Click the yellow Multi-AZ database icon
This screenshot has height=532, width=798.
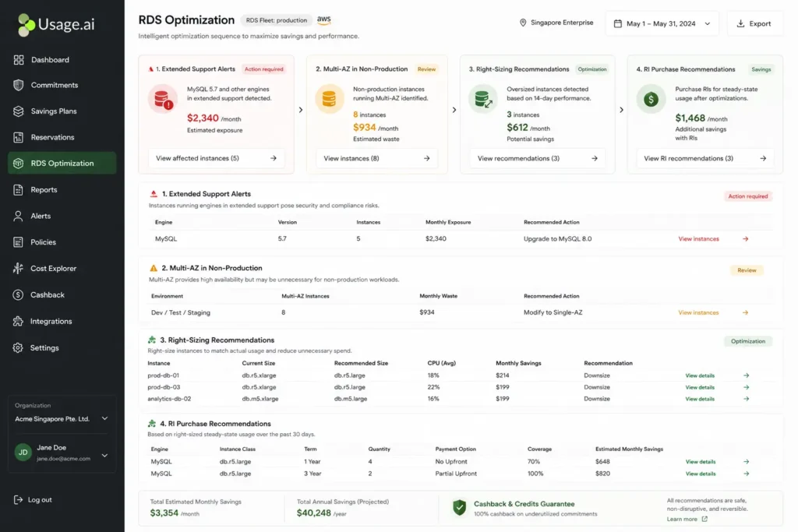coord(330,98)
